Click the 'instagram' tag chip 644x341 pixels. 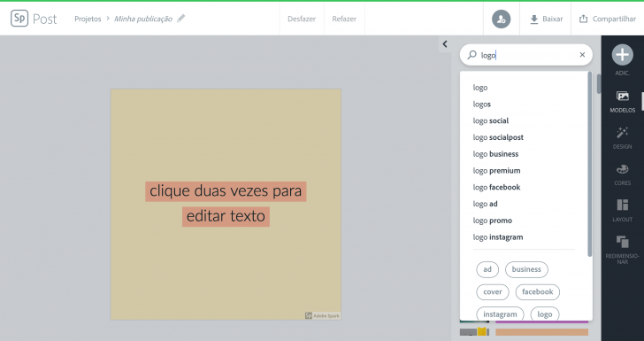tap(500, 314)
